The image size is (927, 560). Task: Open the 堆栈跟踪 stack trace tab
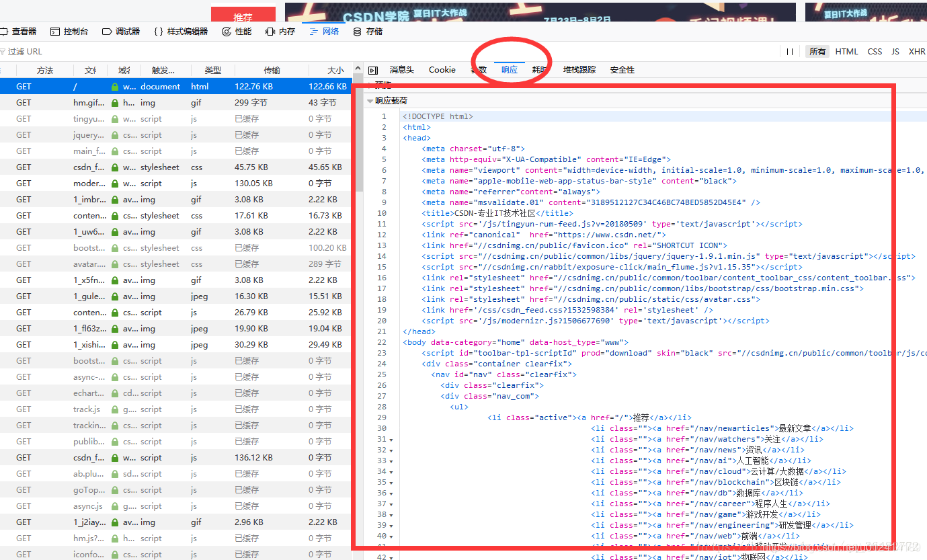coord(579,70)
